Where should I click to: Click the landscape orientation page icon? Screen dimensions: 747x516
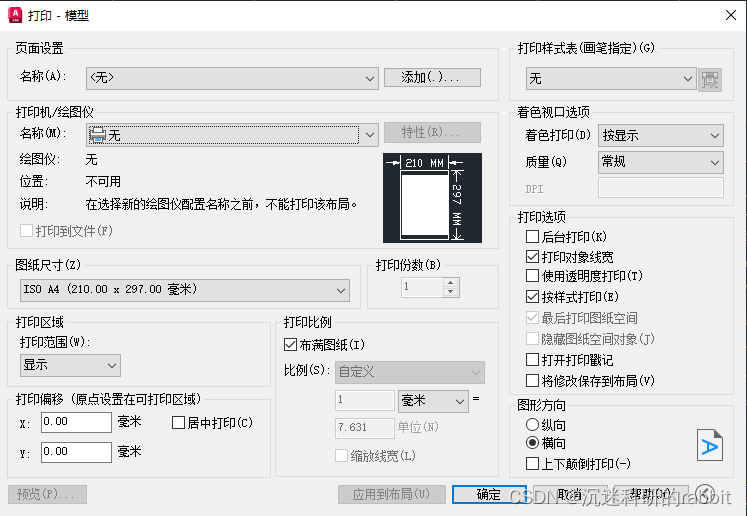709,445
